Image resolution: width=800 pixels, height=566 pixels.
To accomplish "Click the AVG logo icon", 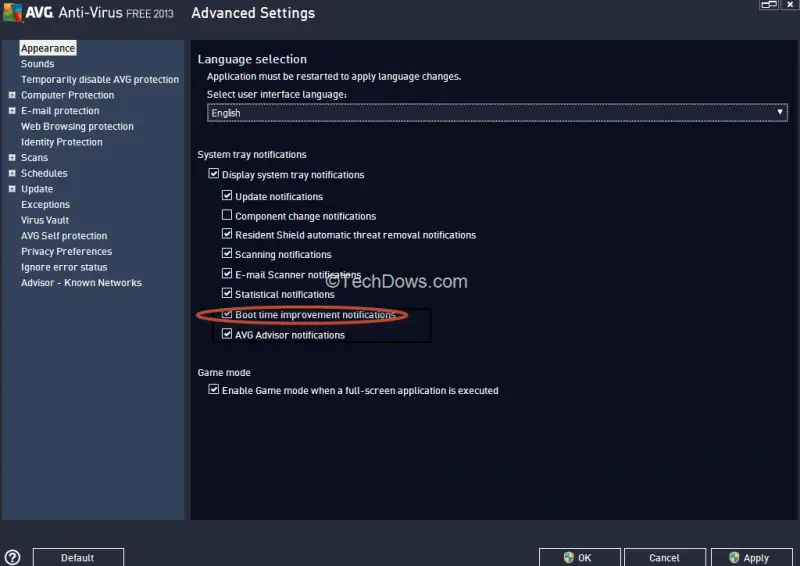I will click(x=13, y=13).
